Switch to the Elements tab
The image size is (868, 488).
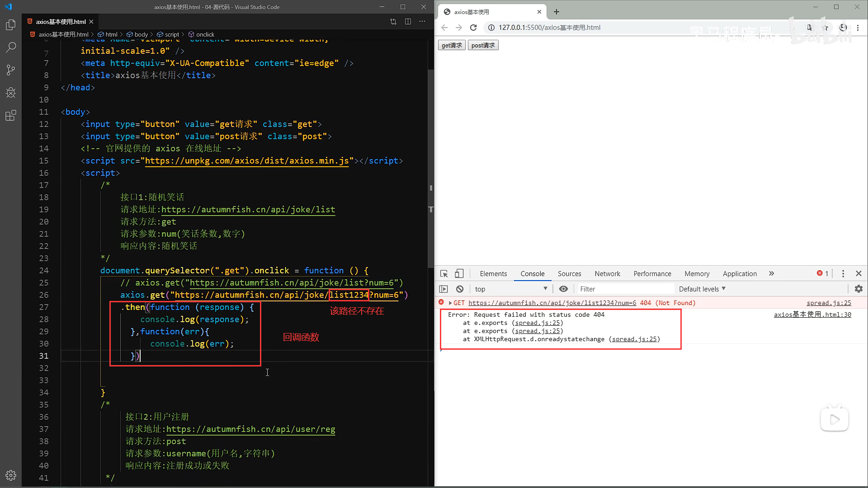[493, 273]
